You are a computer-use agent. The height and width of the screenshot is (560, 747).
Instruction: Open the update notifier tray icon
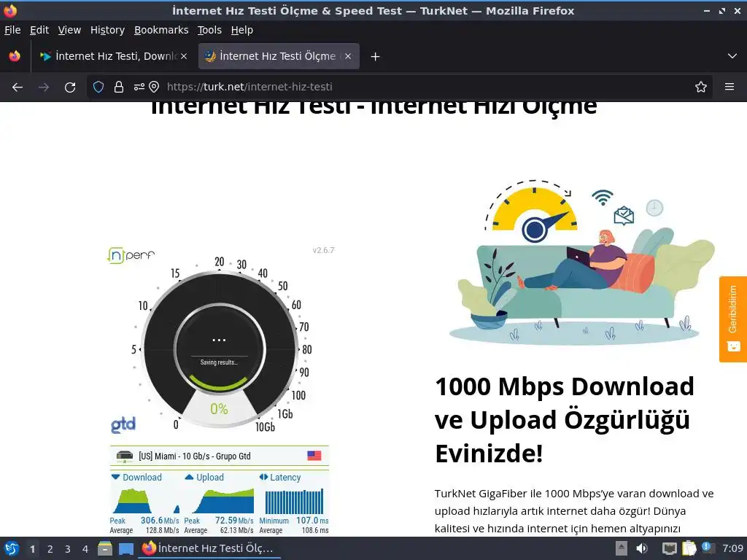(x=708, y=548)
